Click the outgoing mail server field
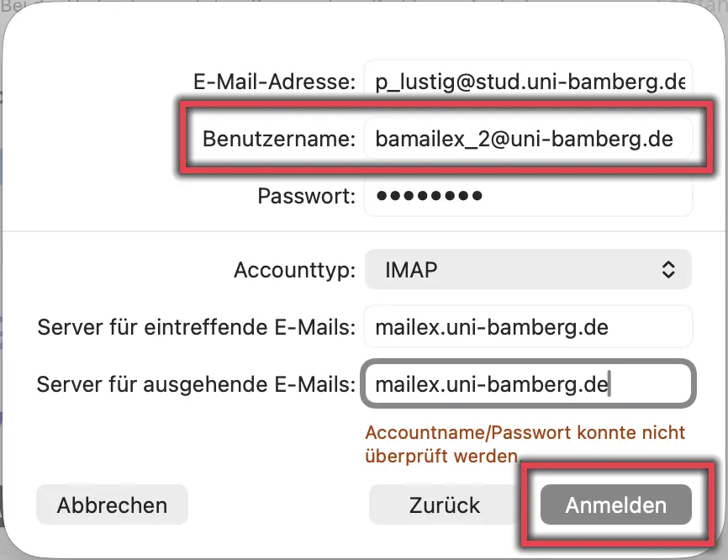 (527, 385)
